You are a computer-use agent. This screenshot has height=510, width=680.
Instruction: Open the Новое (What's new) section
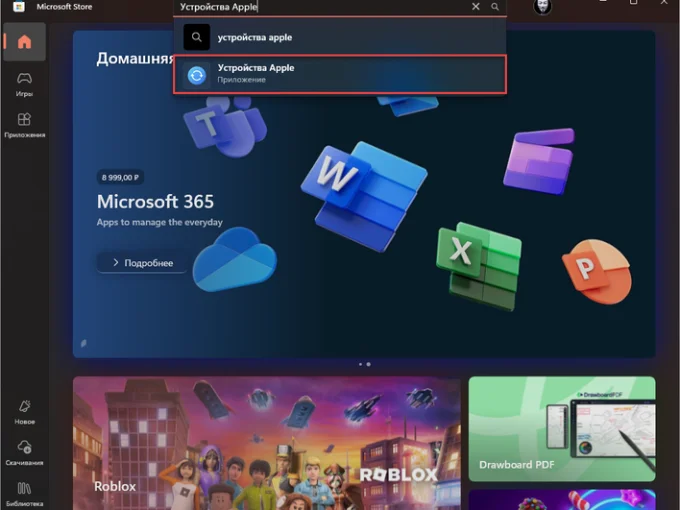pos(24,412)
